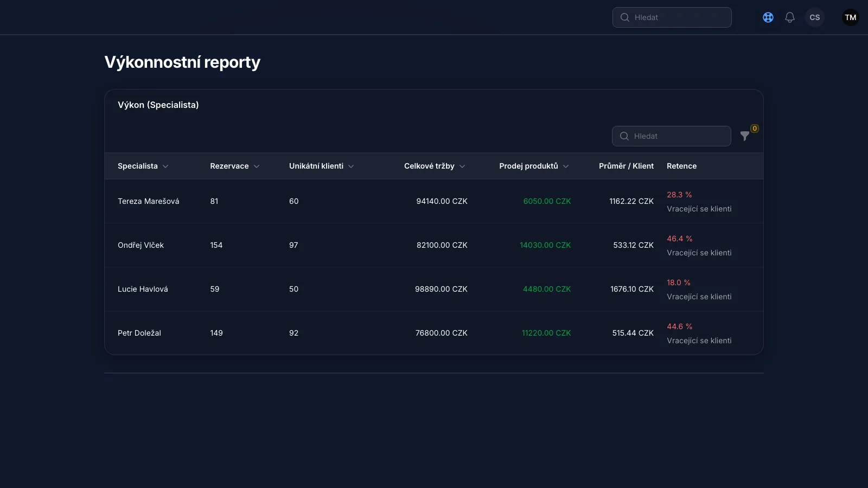
Task: Click the 1162.22 CZK average value
Action: click(x=631, y=201)
